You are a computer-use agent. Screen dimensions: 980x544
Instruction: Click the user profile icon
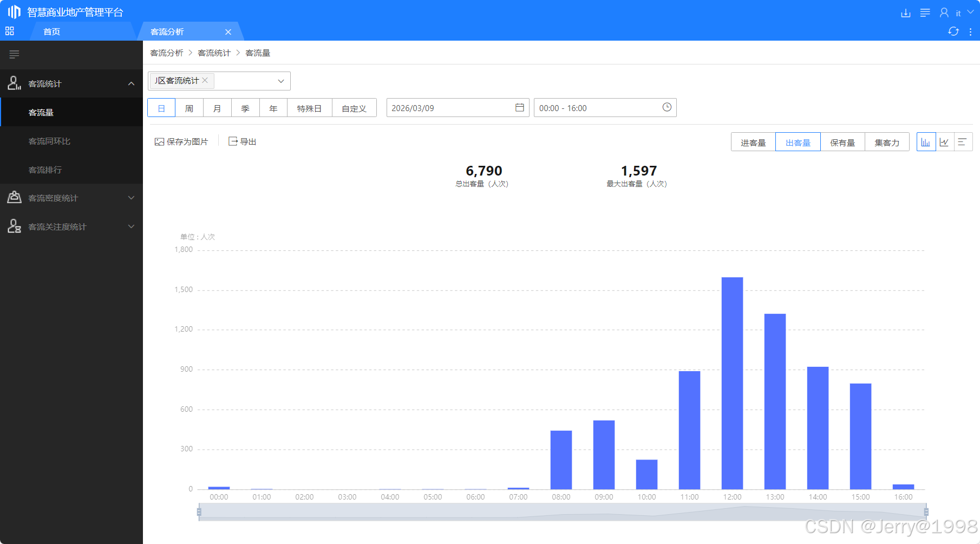coord(944,12)
